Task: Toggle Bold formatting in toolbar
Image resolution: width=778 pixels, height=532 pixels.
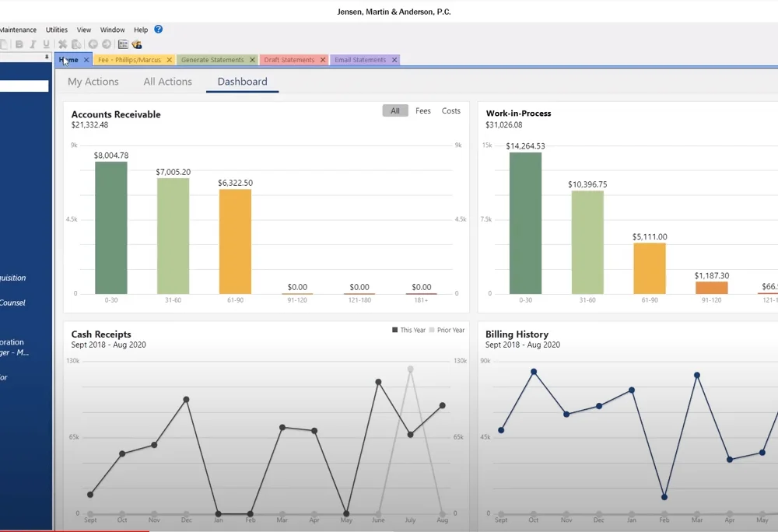Action: coord(19,44)
